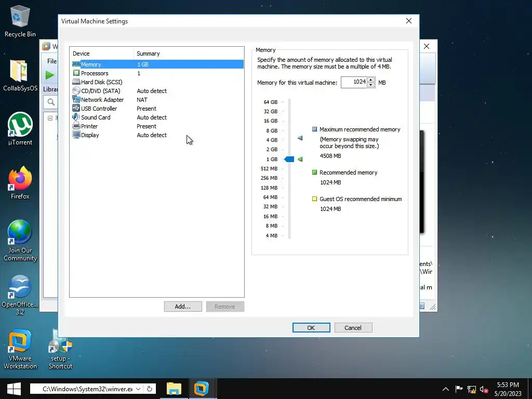The height and width of the screenshot is (399, 532).
Task: Select the Memory device icon
Action: pyautogui.click(x=76, y=64)
